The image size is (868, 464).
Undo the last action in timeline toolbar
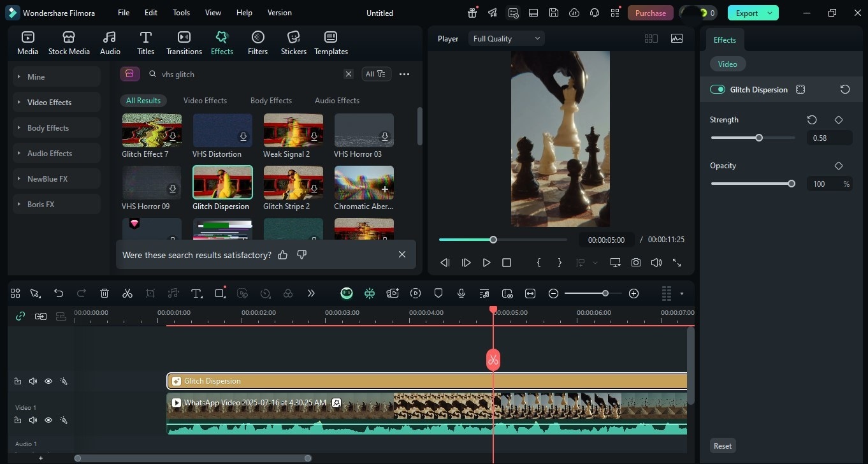point(59,293)
